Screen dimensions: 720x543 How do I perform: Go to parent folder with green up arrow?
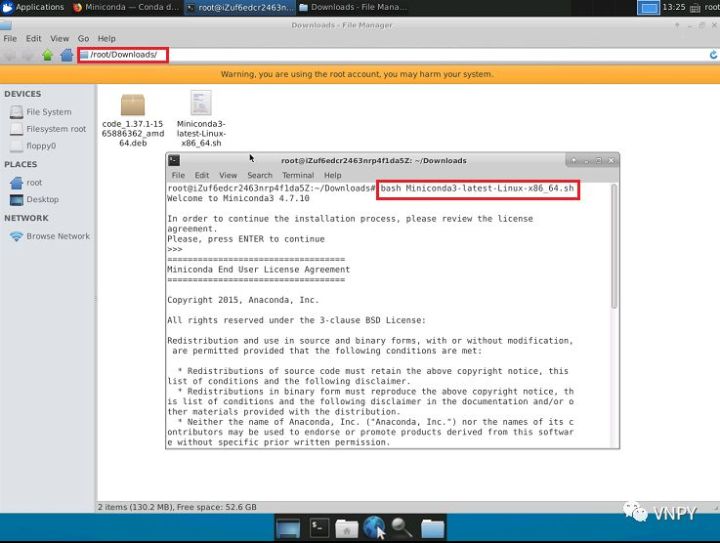[x=47, y=56]
